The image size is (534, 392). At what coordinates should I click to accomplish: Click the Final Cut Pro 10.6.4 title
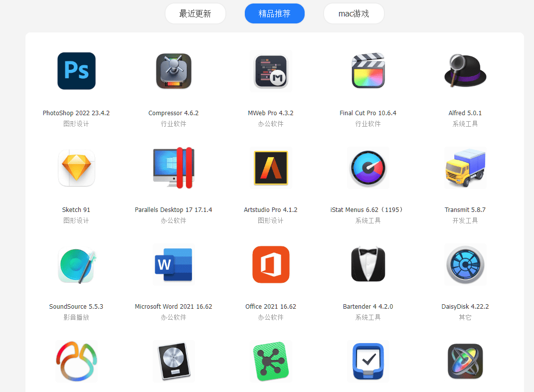click(368, 113)
